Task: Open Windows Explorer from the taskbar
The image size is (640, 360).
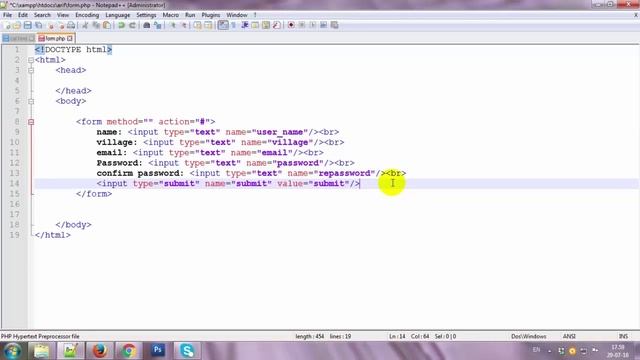Action: tap(41, 351)
